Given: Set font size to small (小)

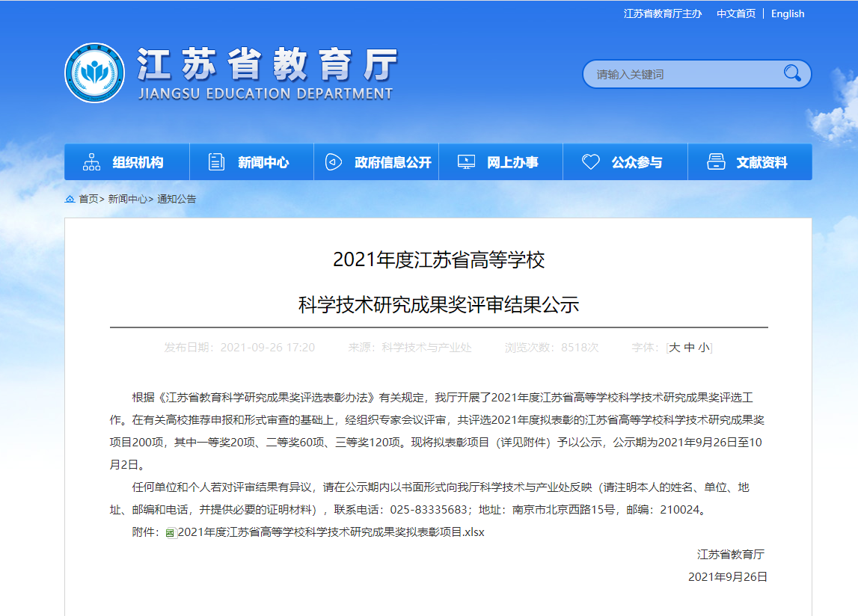Looking at the screenshot, I should click(704, 348).
